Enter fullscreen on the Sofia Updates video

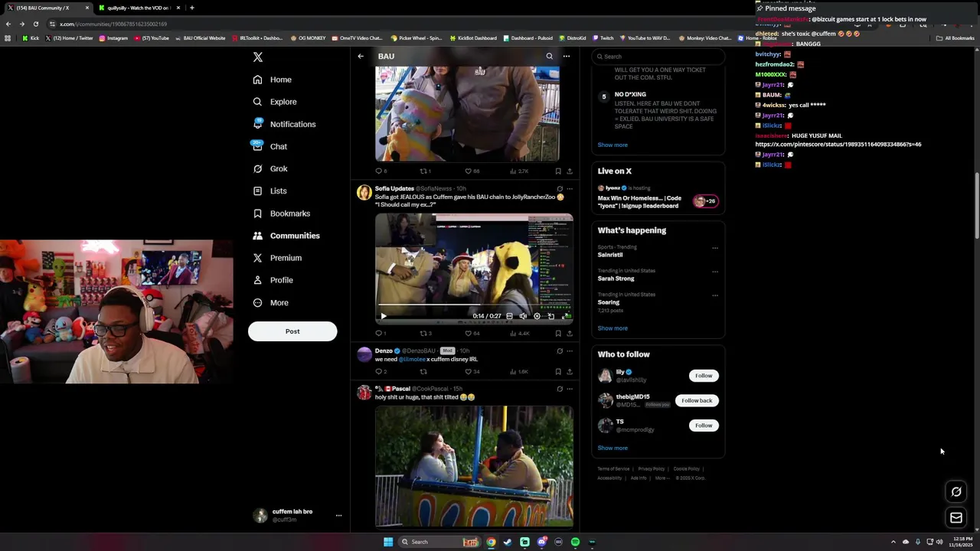pos(566,316)
